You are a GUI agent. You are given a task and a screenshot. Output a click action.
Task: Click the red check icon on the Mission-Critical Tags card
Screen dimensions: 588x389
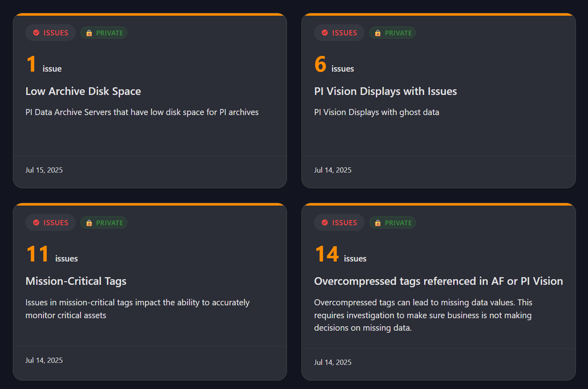tap(36, 222)
